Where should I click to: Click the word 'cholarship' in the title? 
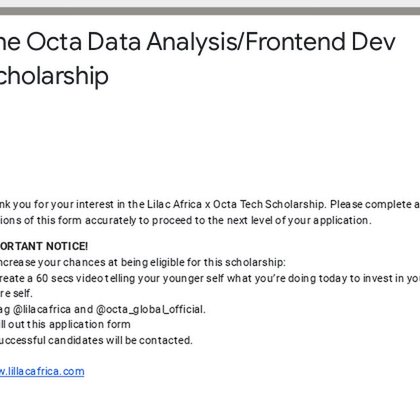pyautogui.click(x=54, y=76)
